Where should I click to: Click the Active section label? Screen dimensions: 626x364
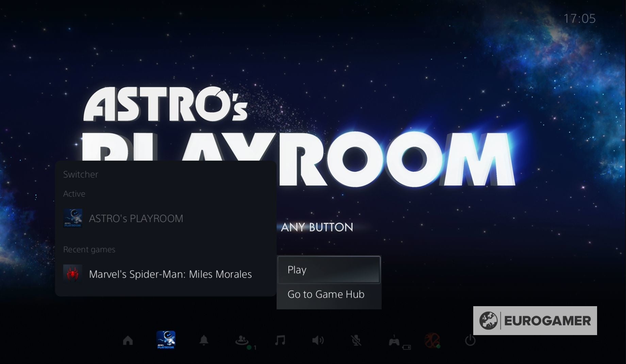click(74, 194)
